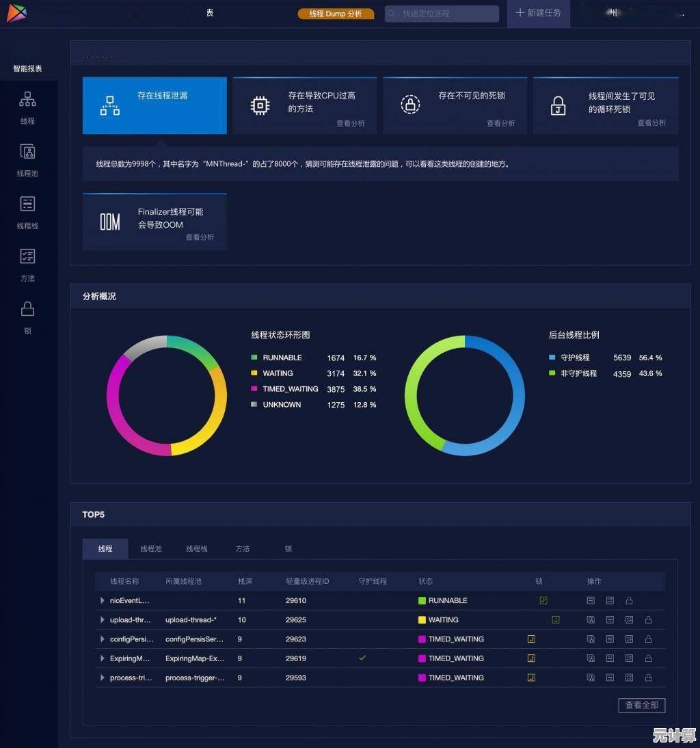This screenshot has height=748, width=700.
Task: Click the WAITING legend entry
Action: point(313,373)
